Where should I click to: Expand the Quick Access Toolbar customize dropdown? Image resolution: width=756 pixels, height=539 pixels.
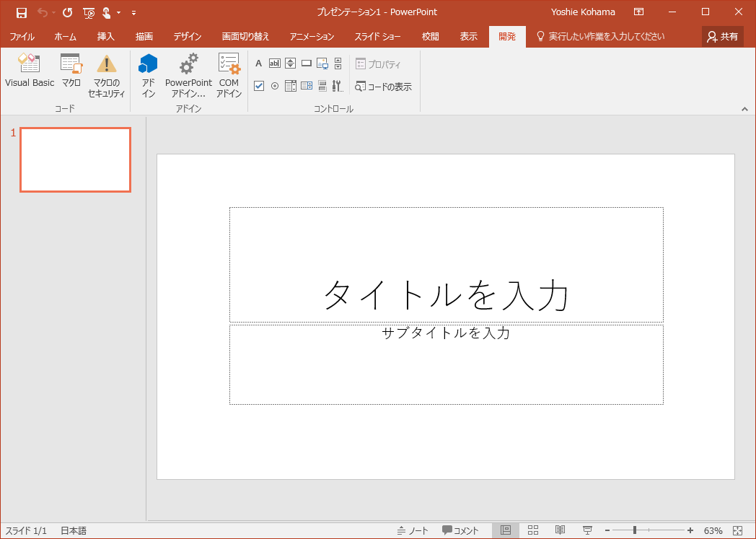click(133, 12)
